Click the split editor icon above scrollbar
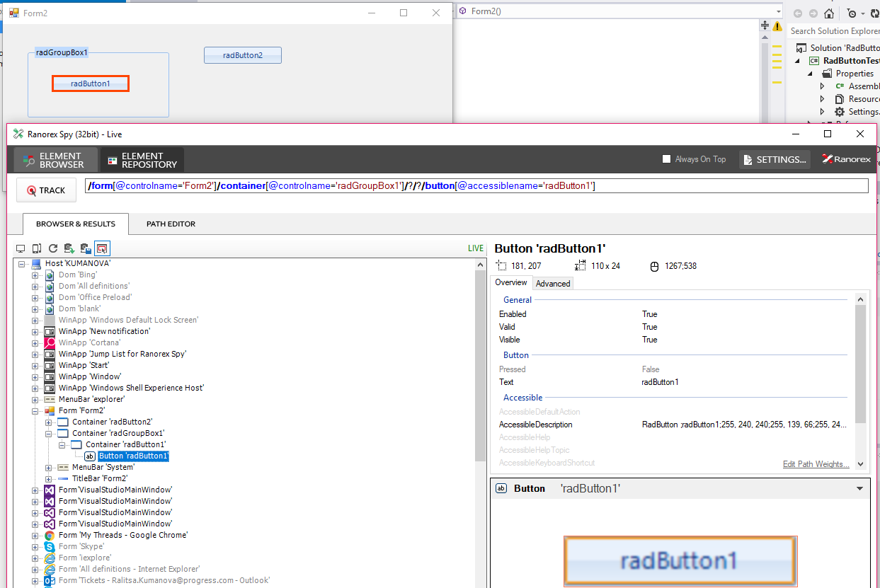 [x=765, y=25]
